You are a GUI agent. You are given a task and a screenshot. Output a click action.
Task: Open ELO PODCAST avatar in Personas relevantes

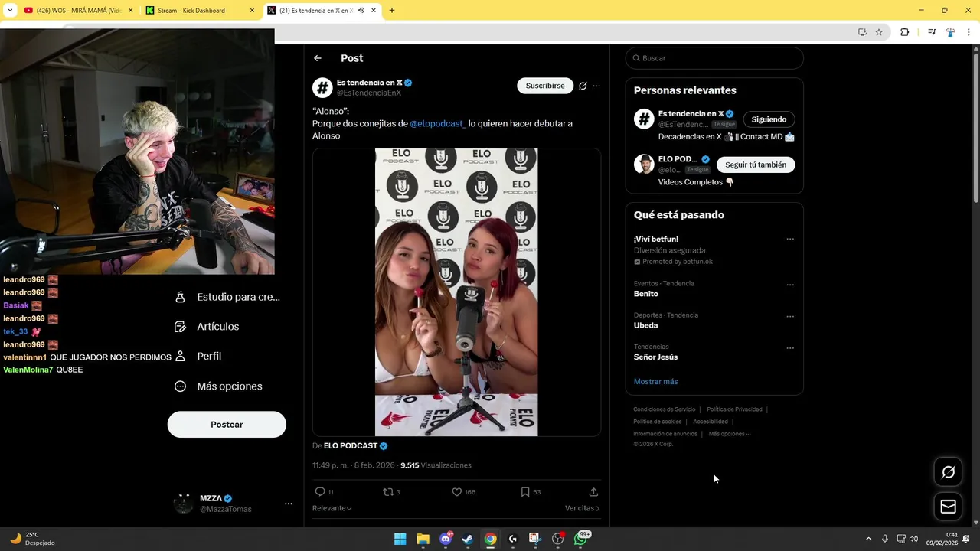(x=644, y=164)
